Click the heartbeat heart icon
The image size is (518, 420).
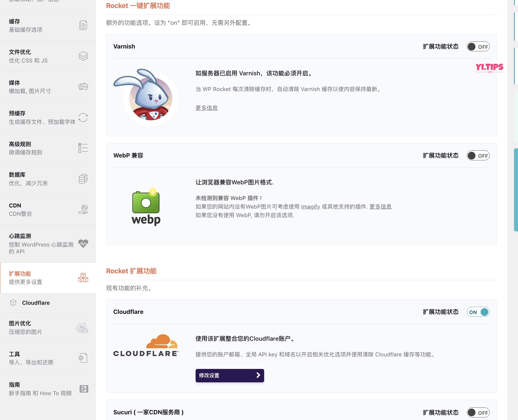(83, 243)
